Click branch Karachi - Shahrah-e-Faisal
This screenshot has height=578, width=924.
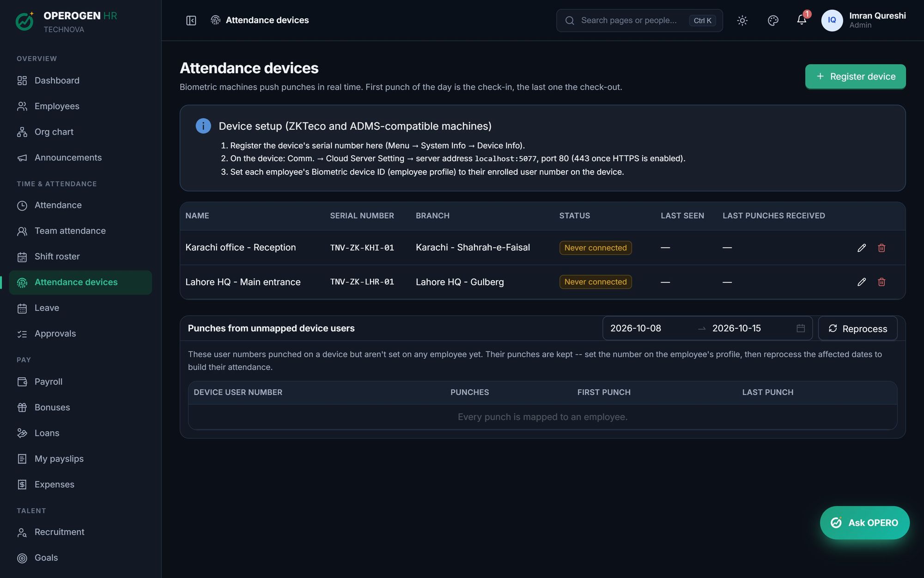pyautogui.click(x=473, y=247)
